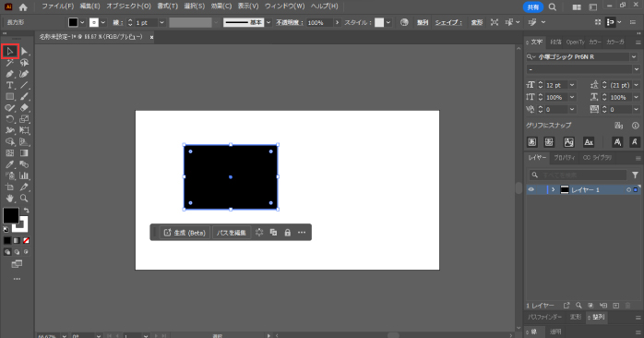Click target circle of レイヤー 1
Screen dimensions: 644x338
628,190
